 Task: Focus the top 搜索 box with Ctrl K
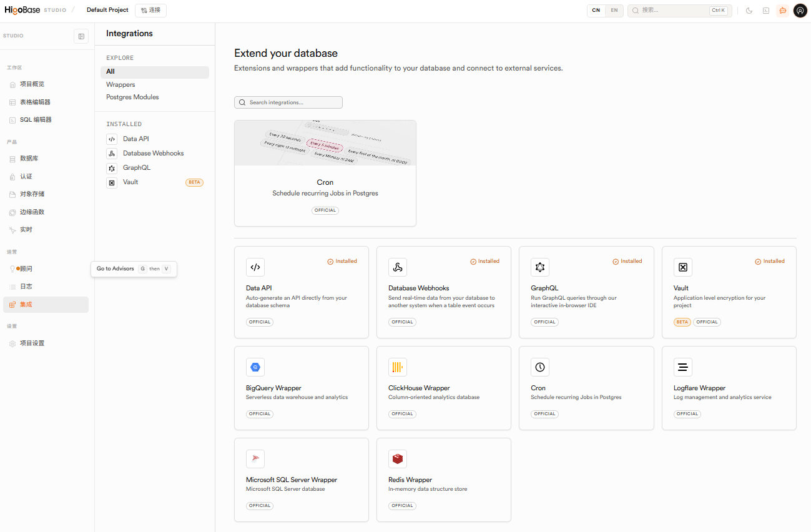tap(679, 11)
